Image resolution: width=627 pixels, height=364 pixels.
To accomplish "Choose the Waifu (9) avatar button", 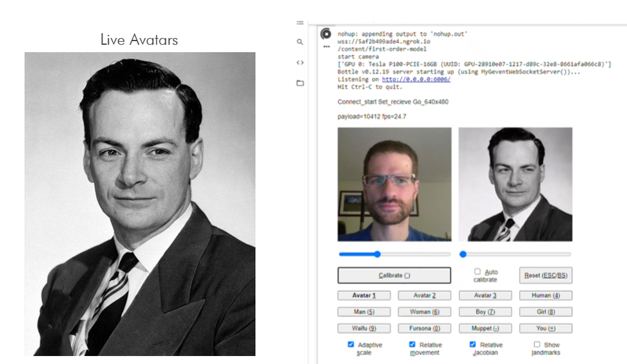I will pyautogui.click(x=364, y=328).
